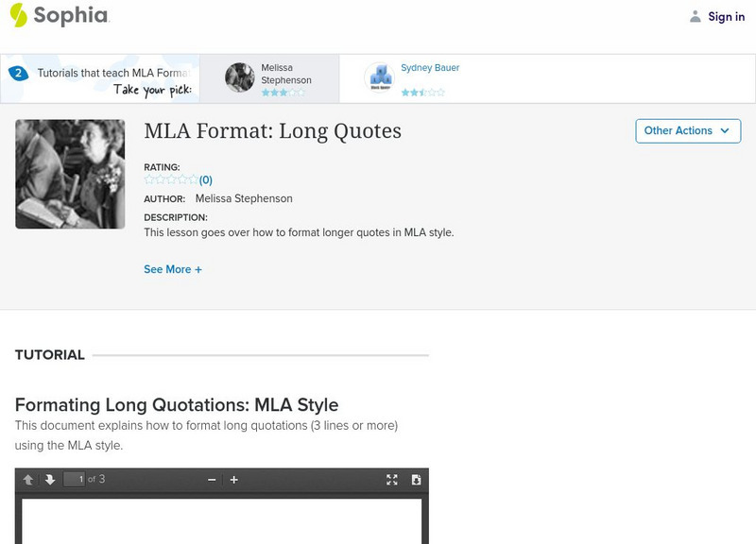The image size is (756, 544).
Task: Open the Other Actions dropdown
Action: pos(687,131)
